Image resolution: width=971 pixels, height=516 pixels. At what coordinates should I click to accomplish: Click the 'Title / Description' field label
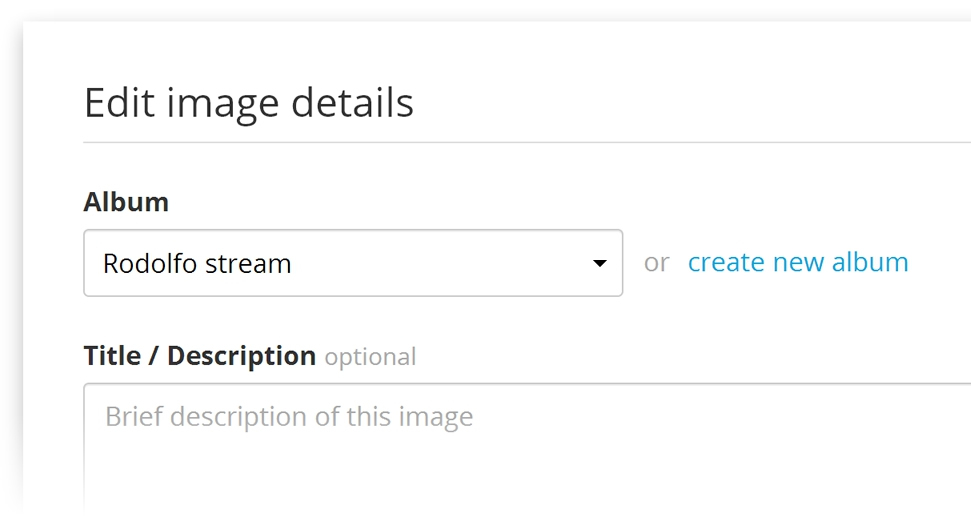(x=200, y=356)
